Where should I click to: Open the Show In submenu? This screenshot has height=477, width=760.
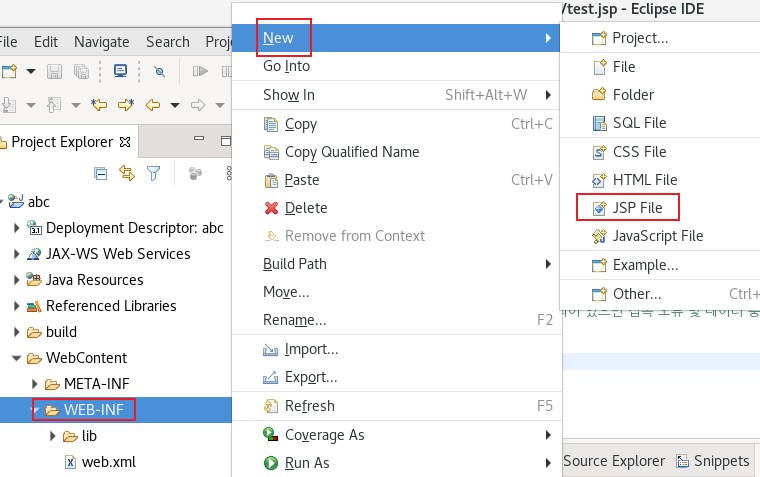(x=396, y=95)
